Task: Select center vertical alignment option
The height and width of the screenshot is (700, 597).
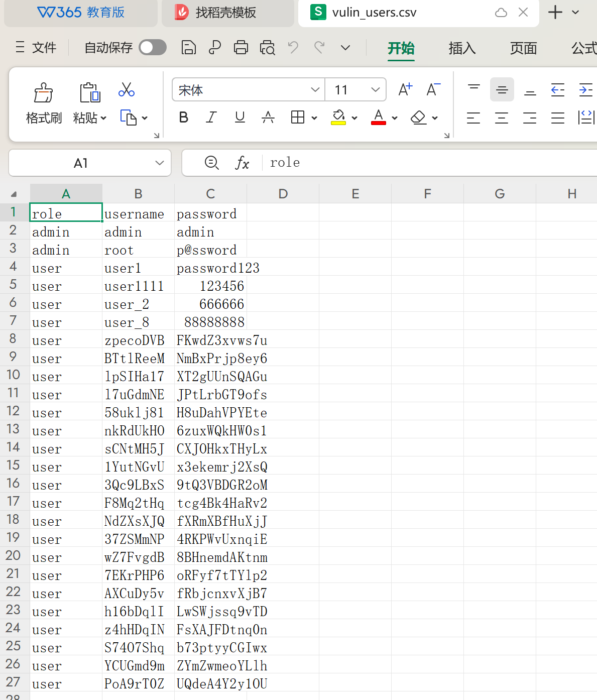Action: click(x=502, y=89)
